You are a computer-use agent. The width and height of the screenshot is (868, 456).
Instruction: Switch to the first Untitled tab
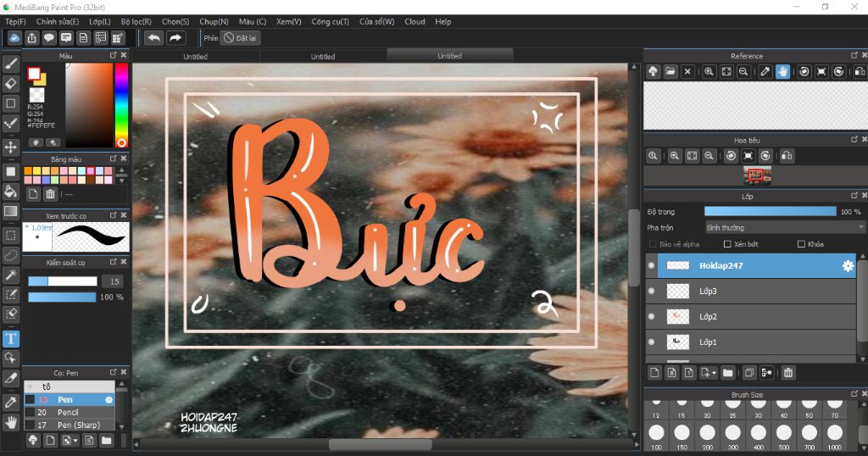tap(196, 57)
